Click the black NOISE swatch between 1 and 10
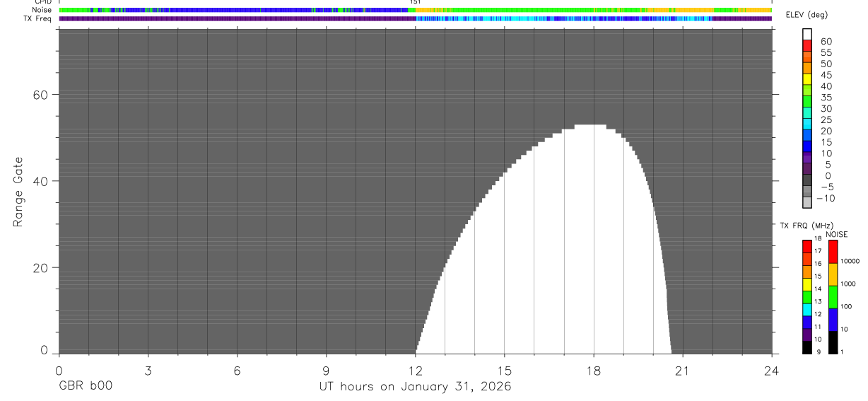The height and width of the screenshot is (401, 868). 833,342
